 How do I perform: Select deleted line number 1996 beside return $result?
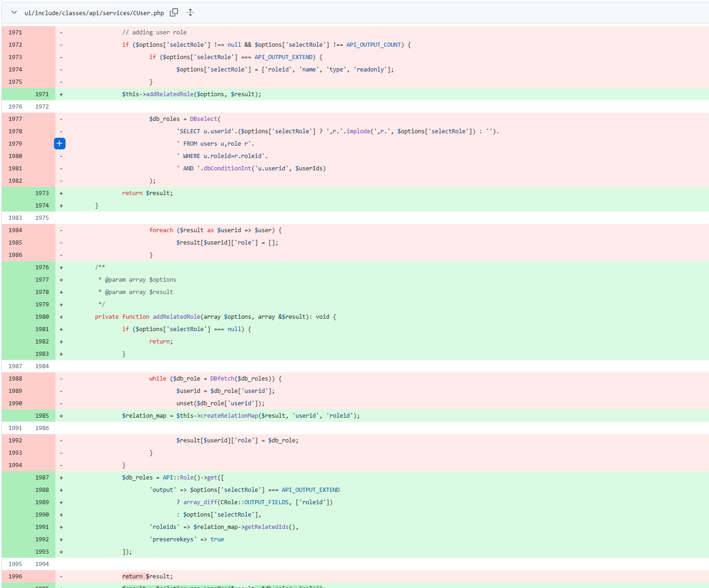[15, 577]
